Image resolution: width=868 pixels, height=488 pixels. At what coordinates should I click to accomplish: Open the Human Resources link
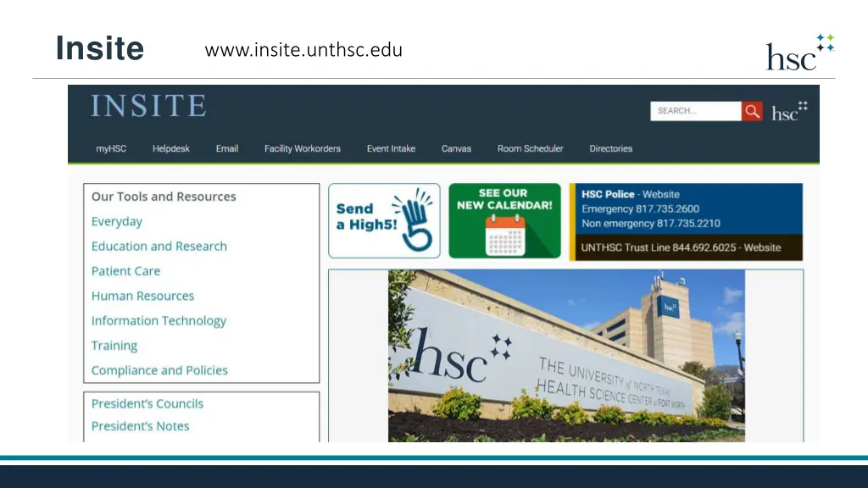click(x=142, y=296)
